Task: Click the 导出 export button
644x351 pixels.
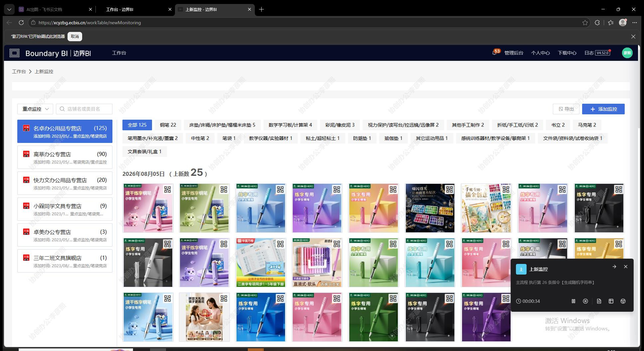Action: (566, 109)
